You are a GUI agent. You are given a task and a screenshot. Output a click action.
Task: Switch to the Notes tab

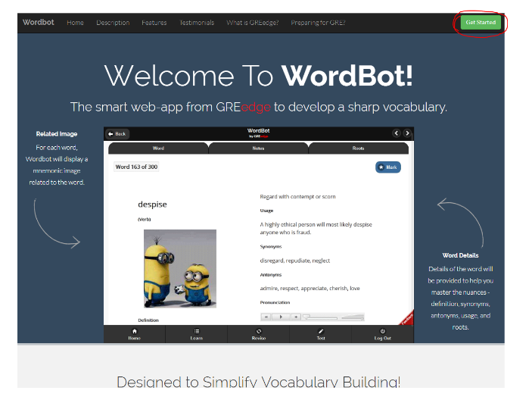tap(259, 148)
